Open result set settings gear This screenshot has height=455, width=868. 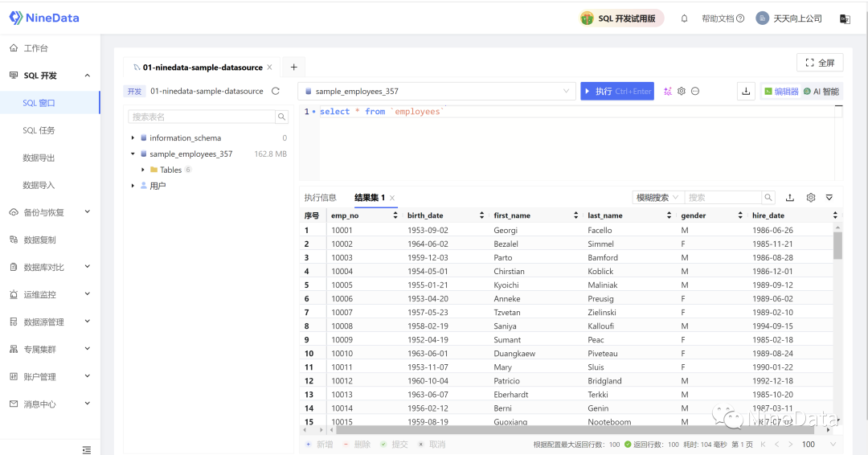point(810,198)
